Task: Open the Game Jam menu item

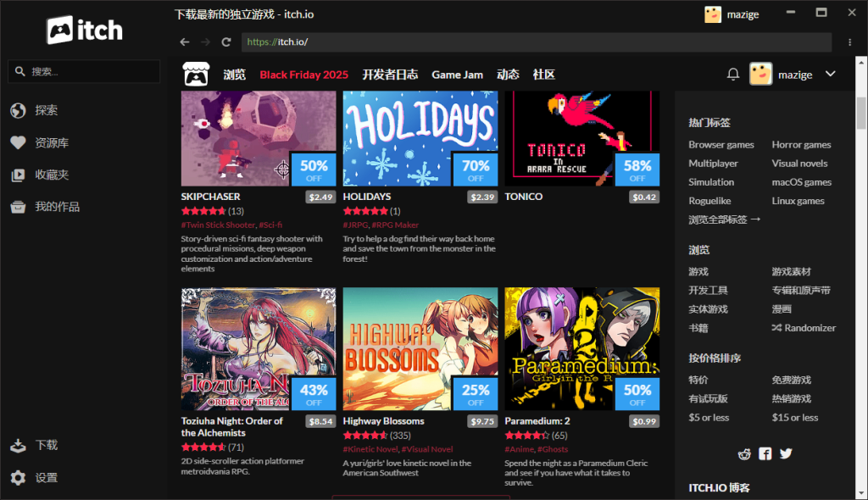Action: pyautogui.click(x=457, y=75)
